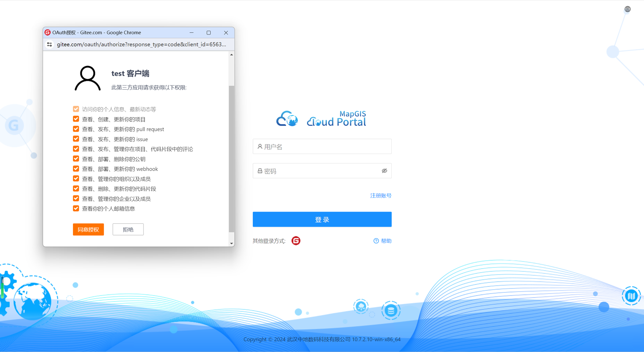Minimize the OAuth popup window

pyautogui.click(x=192, y=32)
